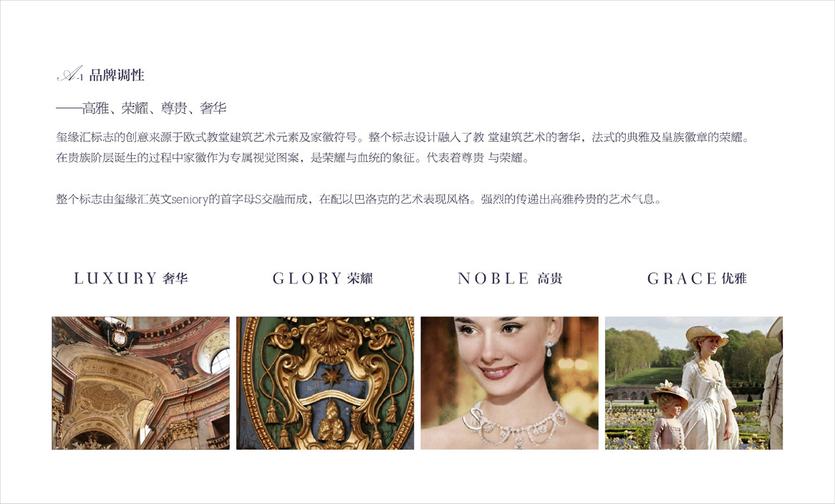Open the golden coat of arms image

(325, 383)
